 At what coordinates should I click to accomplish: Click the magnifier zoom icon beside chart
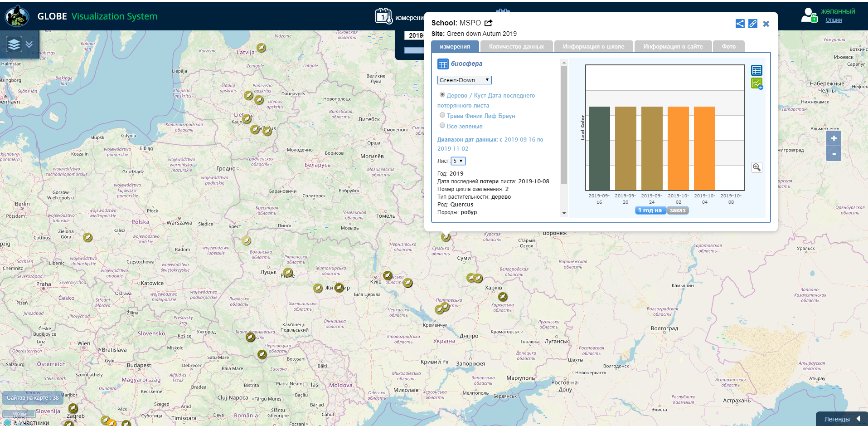coord(756,167)
